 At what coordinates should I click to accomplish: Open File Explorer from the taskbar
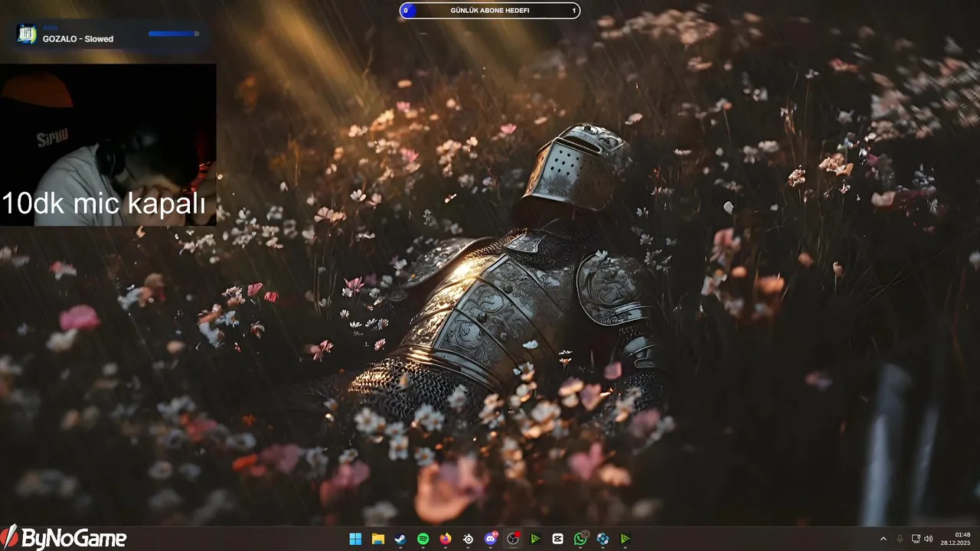(x=377, y=539)
